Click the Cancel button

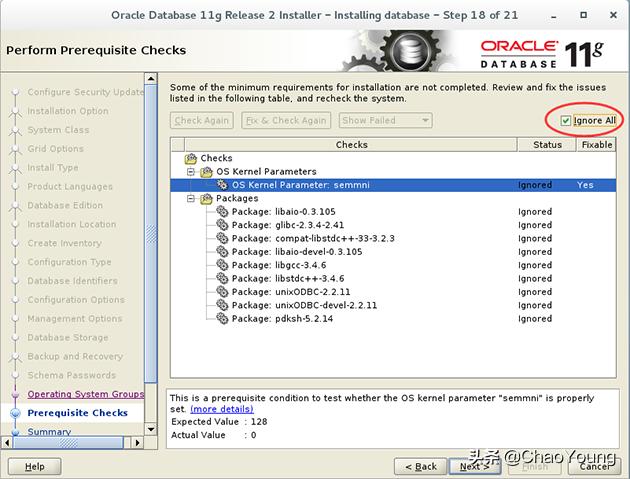595,467
